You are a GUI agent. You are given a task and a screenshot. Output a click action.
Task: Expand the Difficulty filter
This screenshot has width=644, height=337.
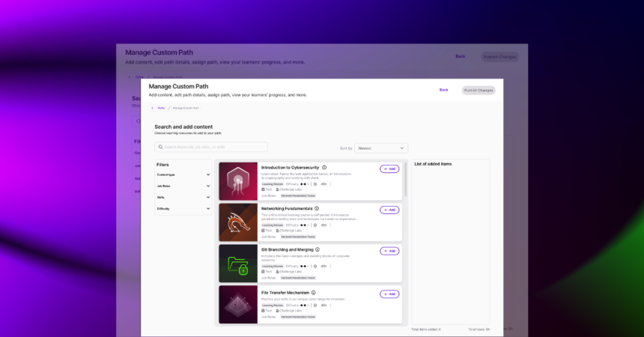[x=207, y=209]
